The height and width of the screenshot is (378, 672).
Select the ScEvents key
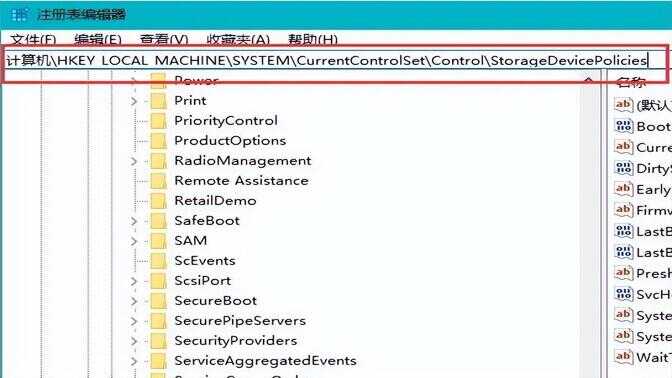205,261
